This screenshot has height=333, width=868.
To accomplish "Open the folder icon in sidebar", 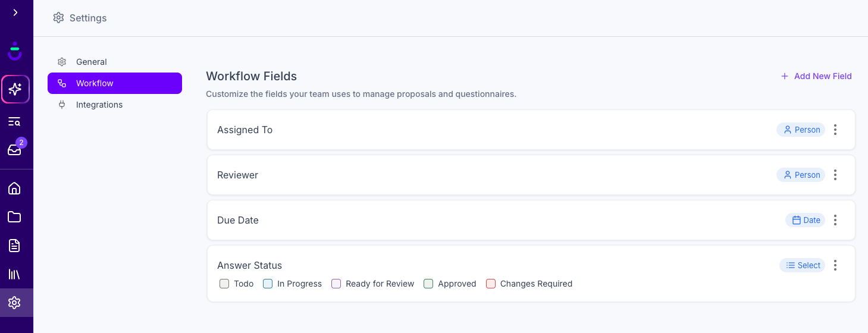I will tap(15, 217).
